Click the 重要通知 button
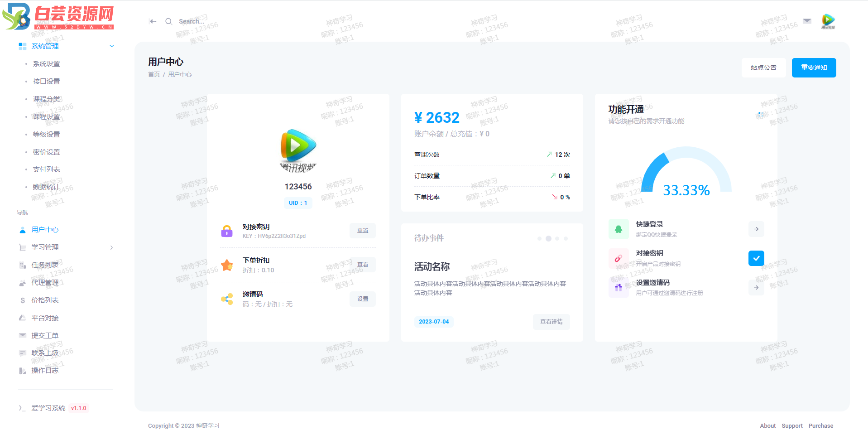The image size is (868, 435). click(x=814, y=68)
